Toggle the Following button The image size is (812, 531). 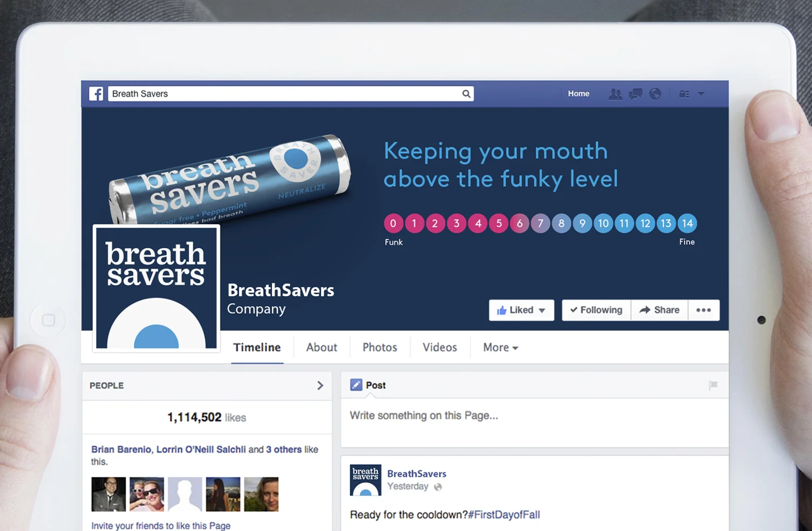pyautogui.click(x=597, y=310)
